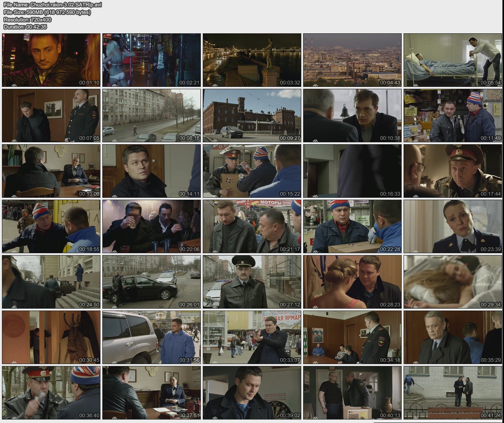Click the apartment street frame at 00:08:16
The image size is (504, 423).
point(152,116)
